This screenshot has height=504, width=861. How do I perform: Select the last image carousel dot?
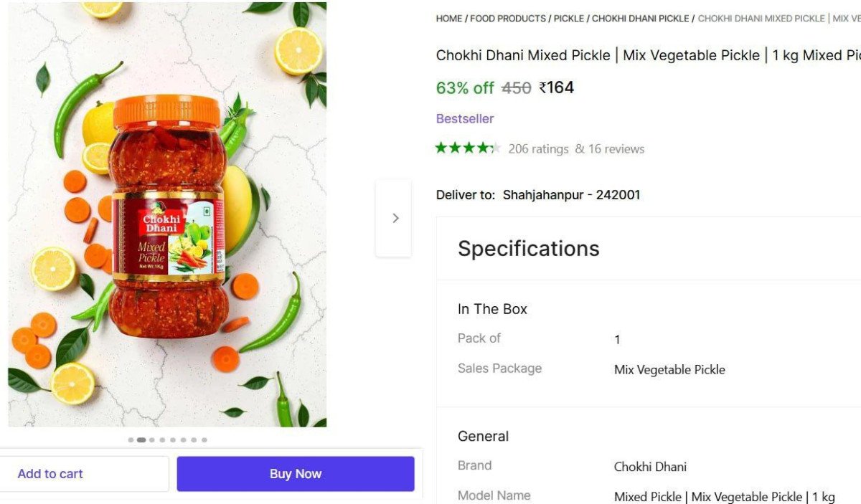(x=204, y=440)
